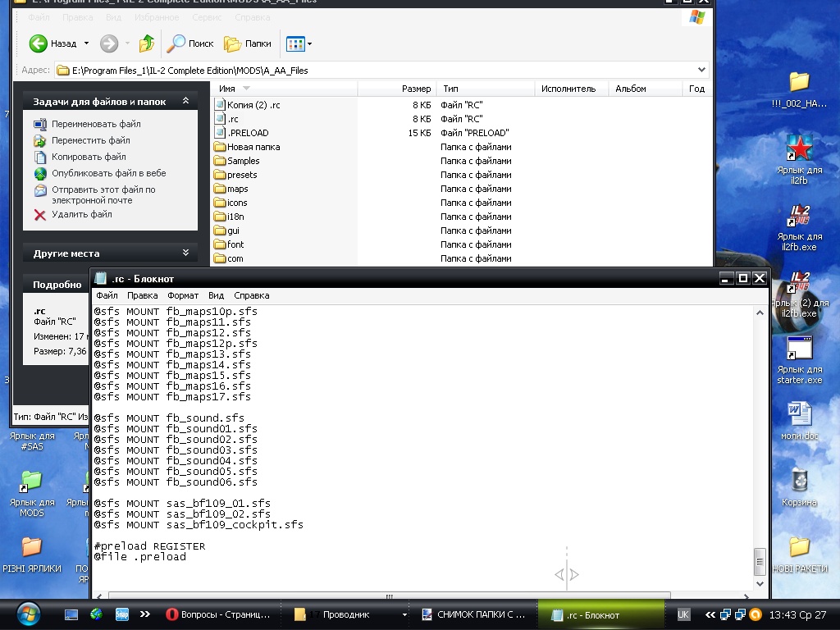Click Notepad vertical scrollbar up arrow
Image resolution: width=840 pixels, height=630 pixels.
(x=760, y=313)
